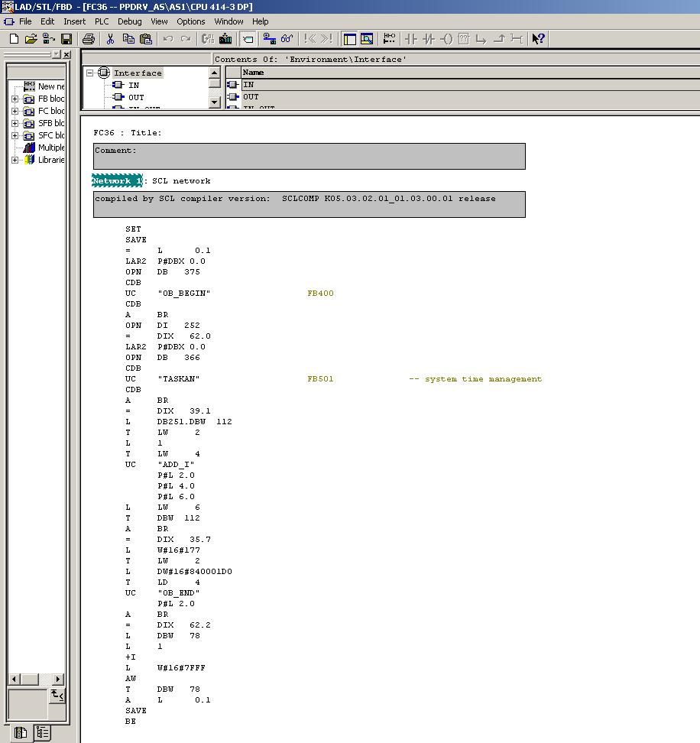The image size is (700, 743).
Task: Expand the FC blocks tree node
Action: pyautogui.click(x=15, y=112)
